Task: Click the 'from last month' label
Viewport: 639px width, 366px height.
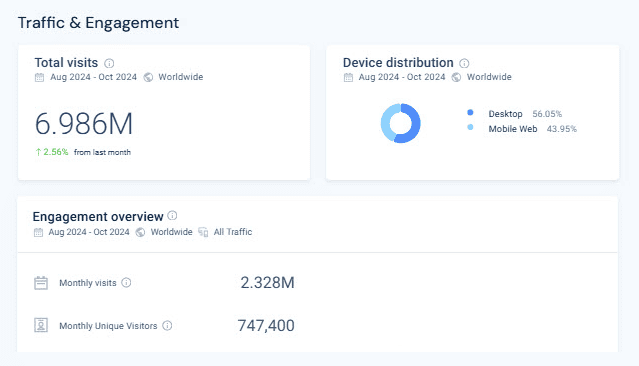Action: [102, 152]
